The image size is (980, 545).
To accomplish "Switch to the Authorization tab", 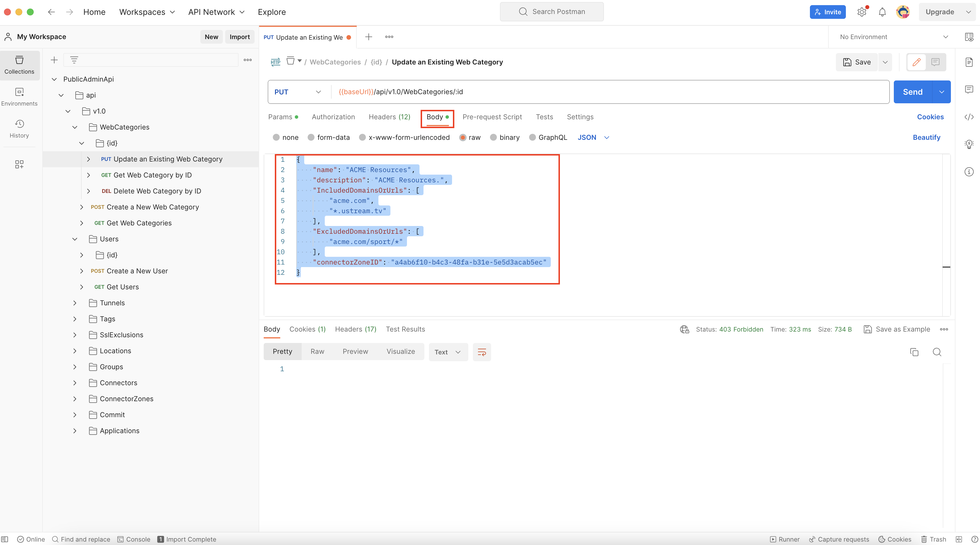I will click(x=333, y=117).
